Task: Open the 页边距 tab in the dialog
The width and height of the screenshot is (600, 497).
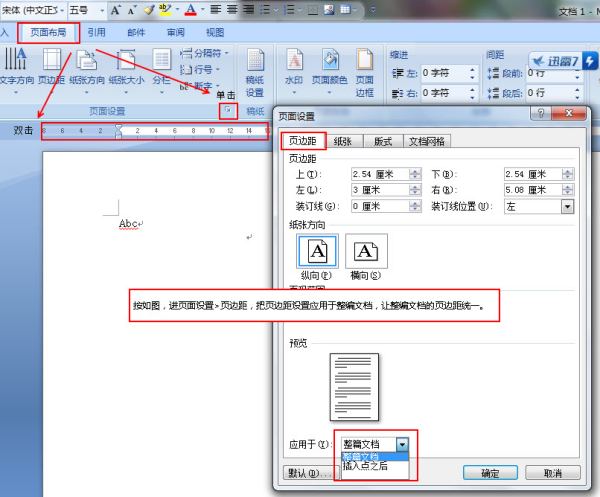Action: click(303, 141)
